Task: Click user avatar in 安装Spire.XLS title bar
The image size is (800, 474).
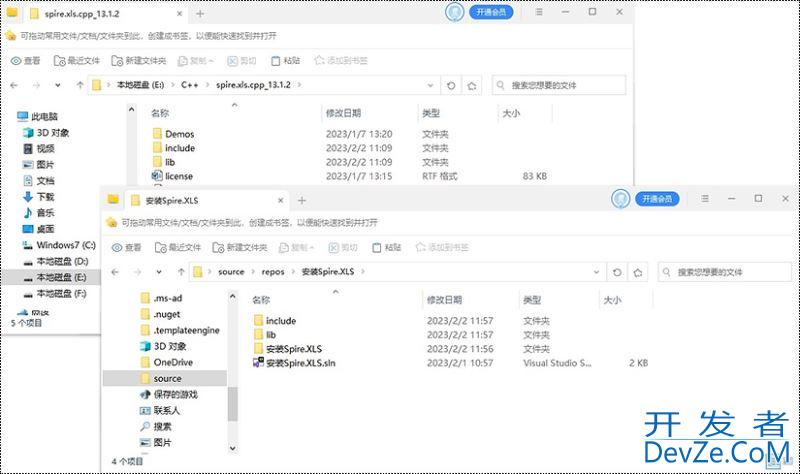Action: point(620,199)
